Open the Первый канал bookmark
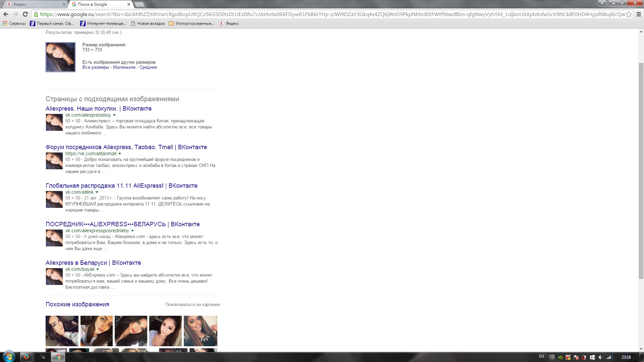This screenshot has height=362, width=644. pos(52,23)
